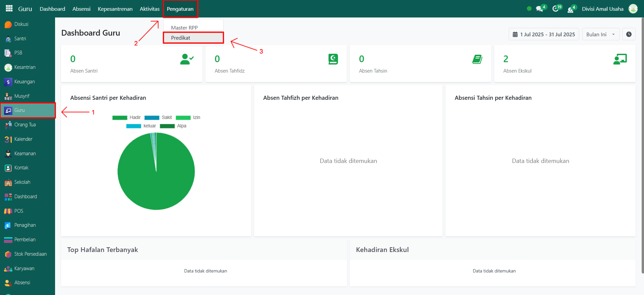
Task: Select Predikat from the Pengaturan menu
Action: [181, 38]
